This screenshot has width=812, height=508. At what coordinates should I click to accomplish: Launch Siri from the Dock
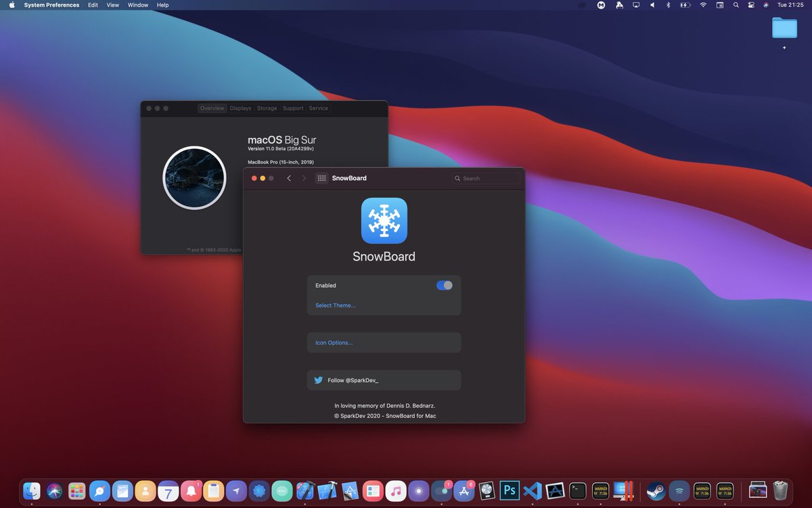click(55, 490)
